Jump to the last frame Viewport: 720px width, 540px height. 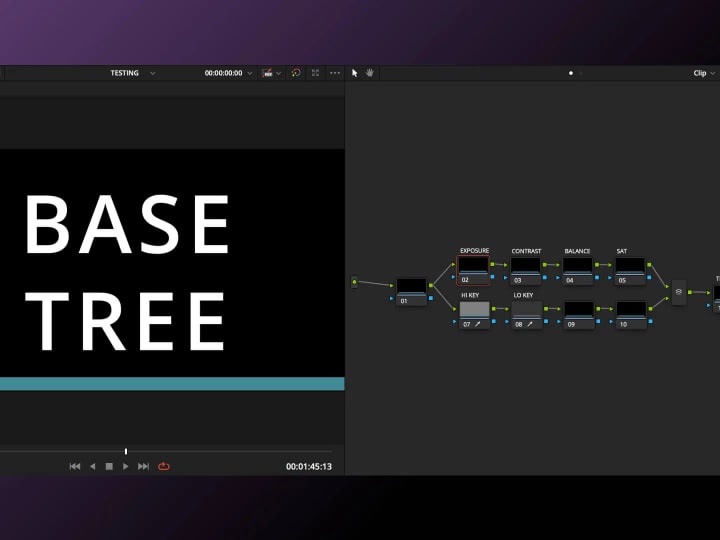coord(143,467)
